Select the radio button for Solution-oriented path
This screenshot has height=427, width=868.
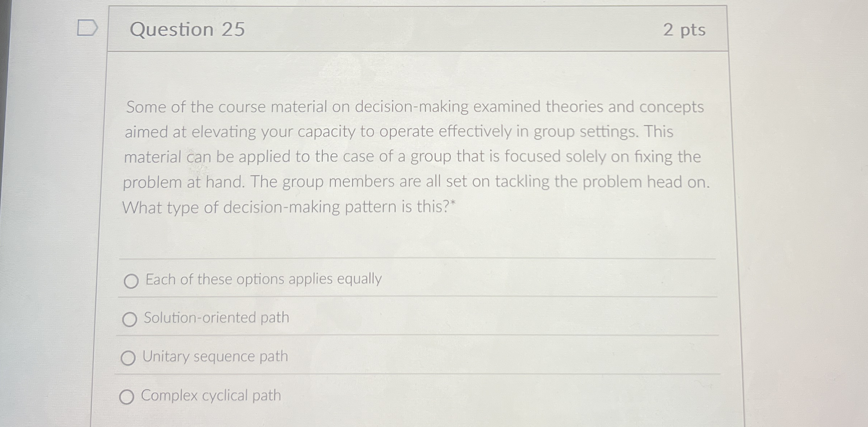tap(130, 319)
